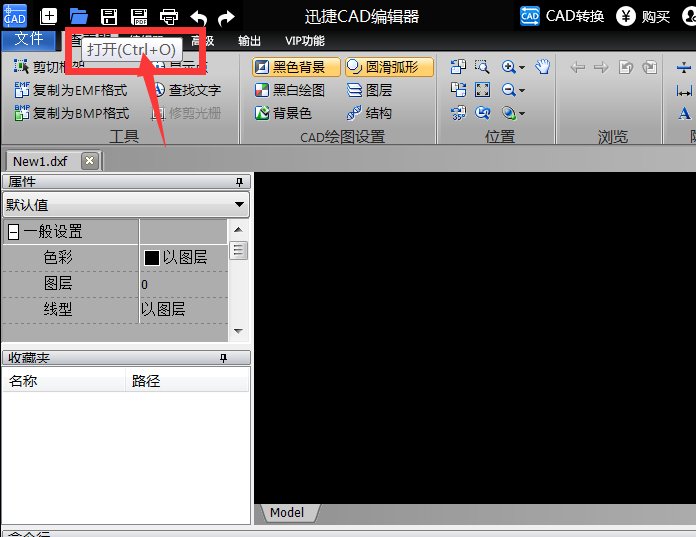Redo the action with the right curved arrow
Viewport: 696px width, 537px height.
(x=227, y=18)
